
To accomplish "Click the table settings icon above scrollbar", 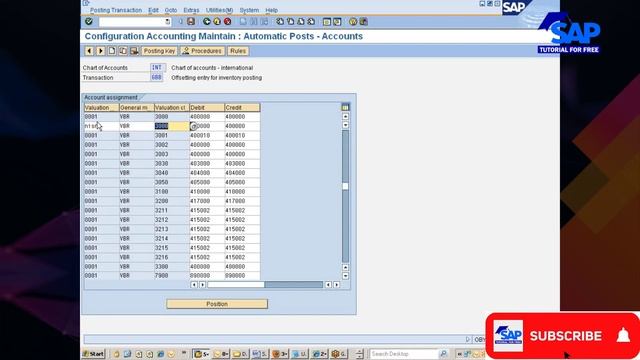I will point(345,107).
